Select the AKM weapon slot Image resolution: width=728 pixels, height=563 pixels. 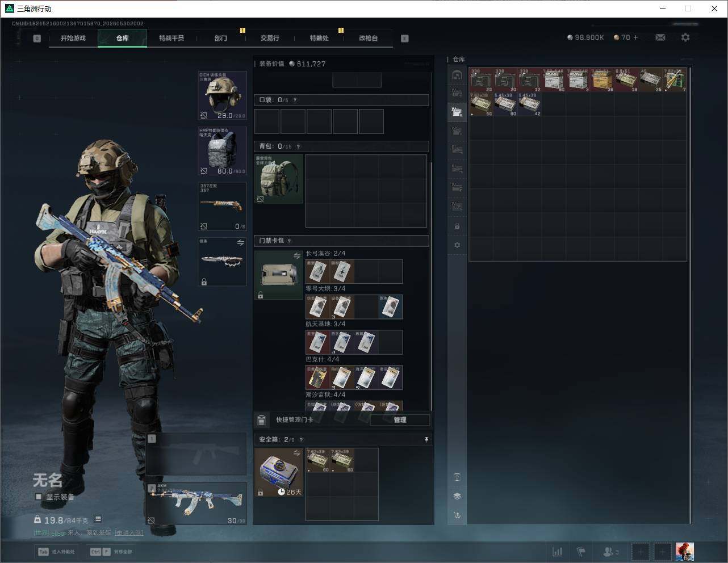coord(196,504)
